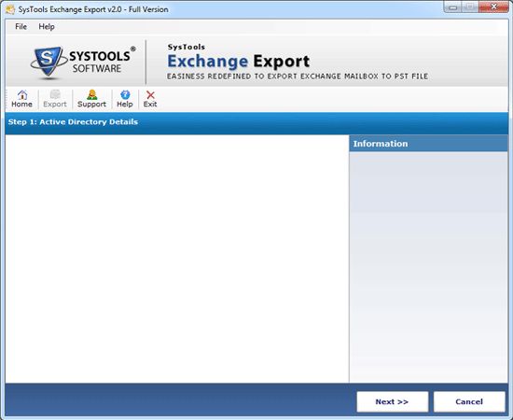This screenshot has height=420, width=513.
Task: Cancel the export wizard
Action: click(x=469, y=401)
